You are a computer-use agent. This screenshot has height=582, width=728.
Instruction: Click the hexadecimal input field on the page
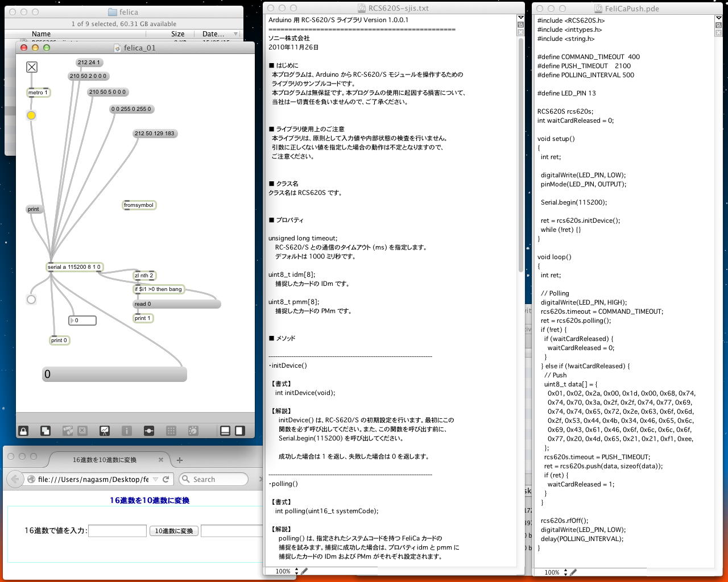[117, 531]
